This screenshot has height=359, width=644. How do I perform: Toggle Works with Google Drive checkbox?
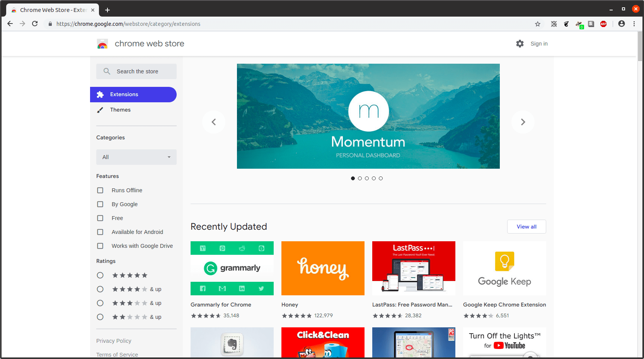click(100, 246)
